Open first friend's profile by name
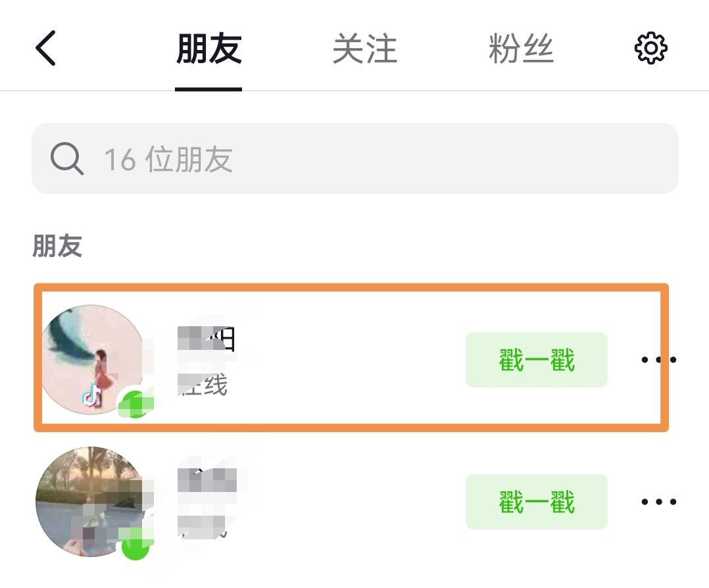Screen dimensions: 709x588 pyautogui.click(x=207, y=339)
